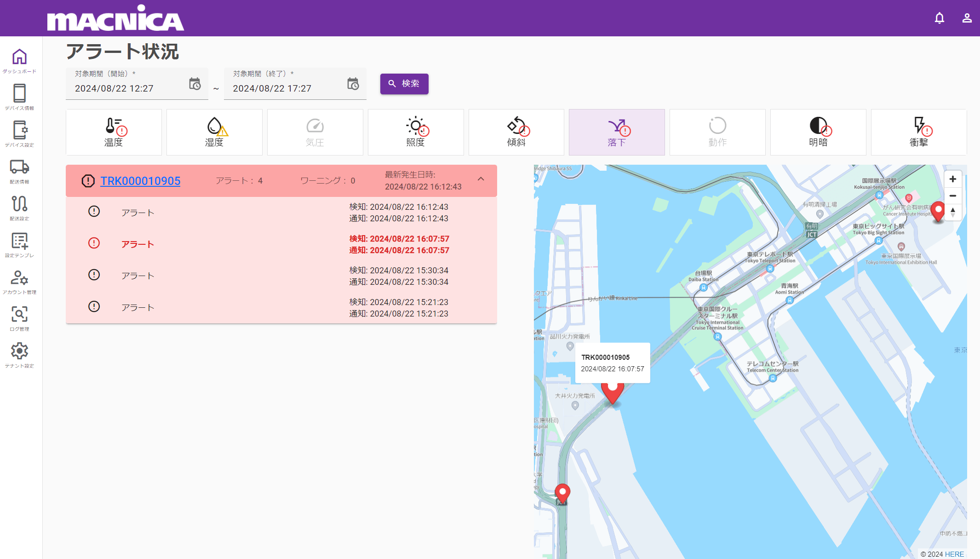The width and height of the screenshot is (980, 559).
Task: Select the 傾斜 tilt alert tab
Action: click(516, 133)
